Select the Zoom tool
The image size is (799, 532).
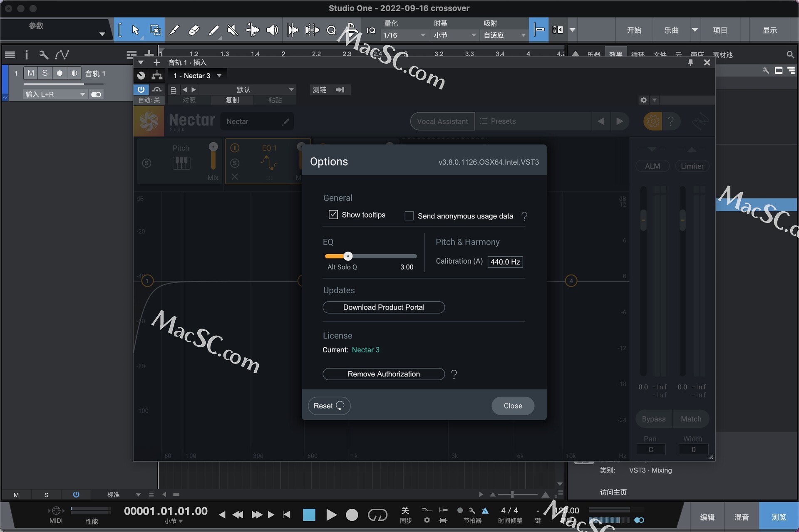coord(331,30)
